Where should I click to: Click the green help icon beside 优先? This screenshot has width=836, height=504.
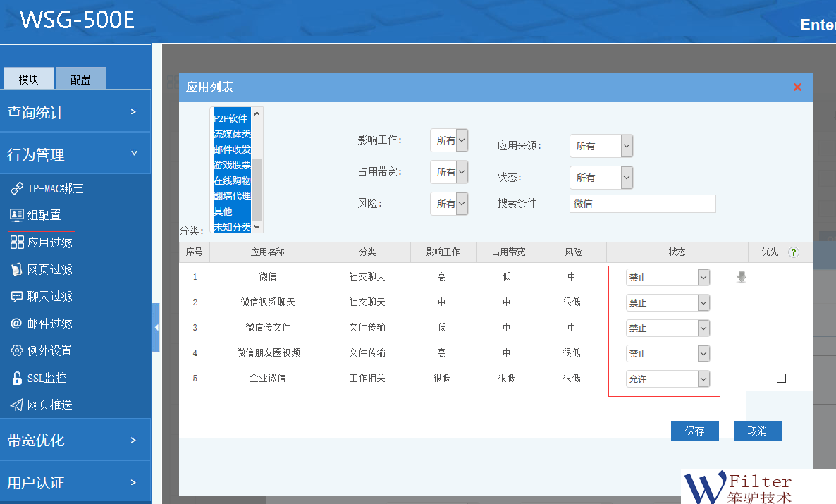point(794,252)
